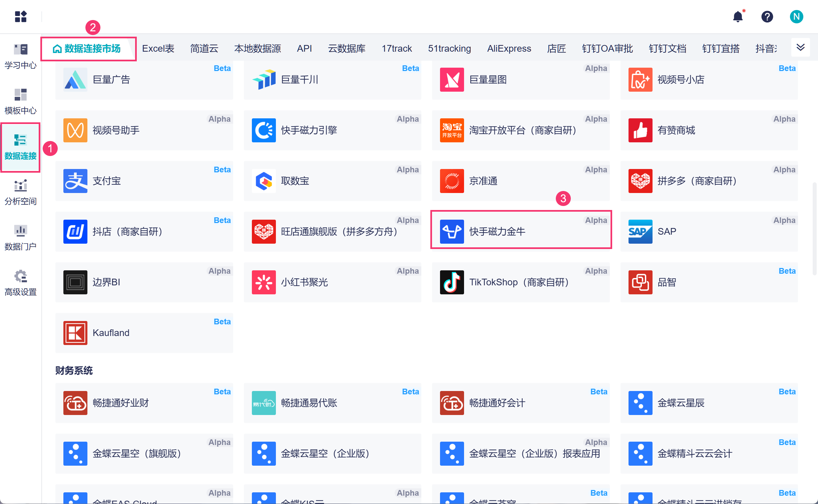Click the 畅捷通易代账 connector icon
The height and width of the screenshot is (504, 818).
[x=264, y=403]
